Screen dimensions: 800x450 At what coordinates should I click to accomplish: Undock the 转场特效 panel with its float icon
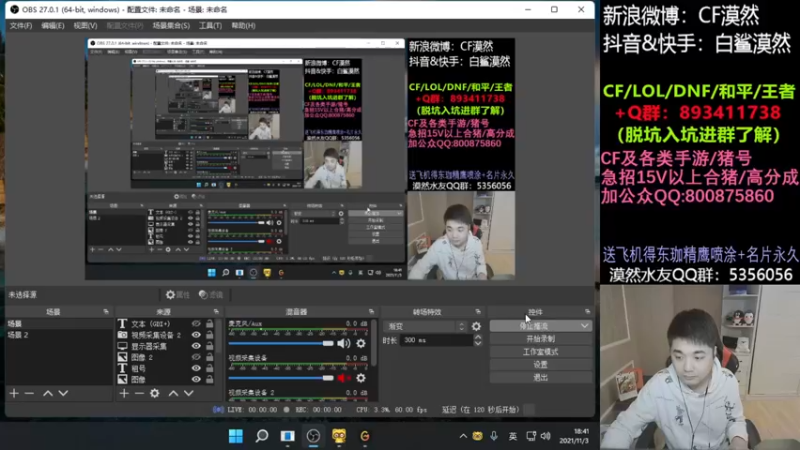[478, 311]
